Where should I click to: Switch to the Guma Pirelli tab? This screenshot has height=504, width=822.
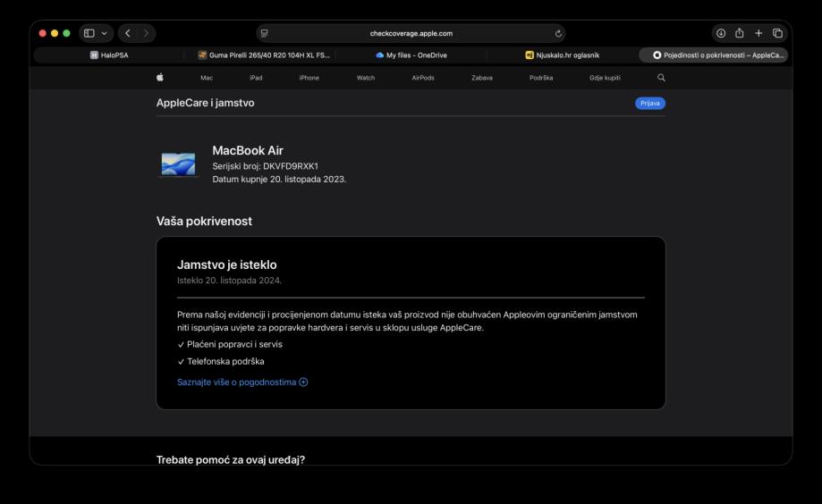pyautogui.click(x=264, y=55)
